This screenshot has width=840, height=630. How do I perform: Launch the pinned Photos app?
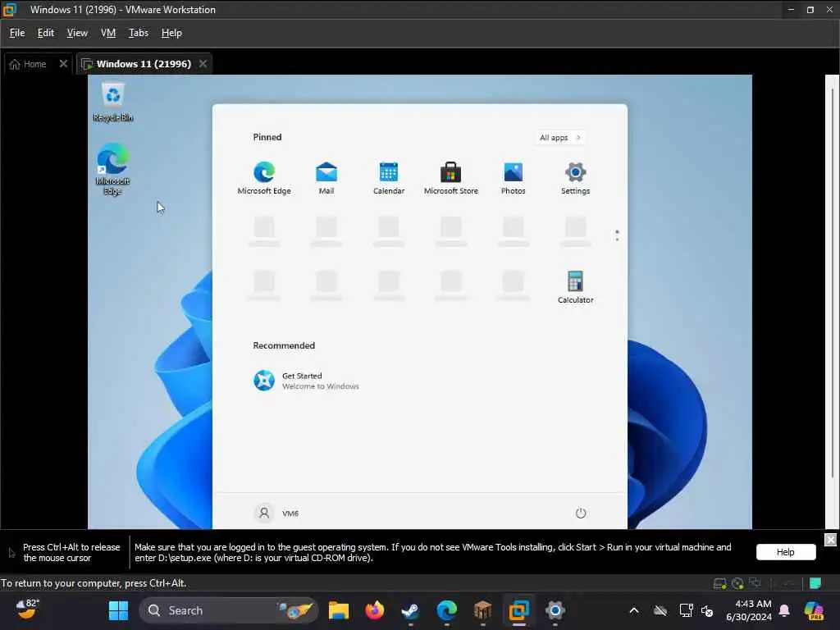pyautogui.click(x=514, y=178)
